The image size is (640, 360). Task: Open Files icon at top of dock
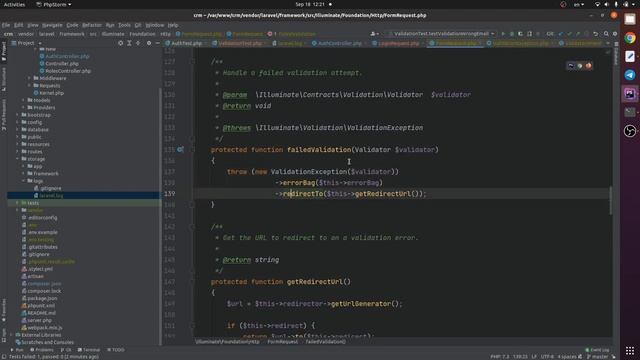click(630, 19)
